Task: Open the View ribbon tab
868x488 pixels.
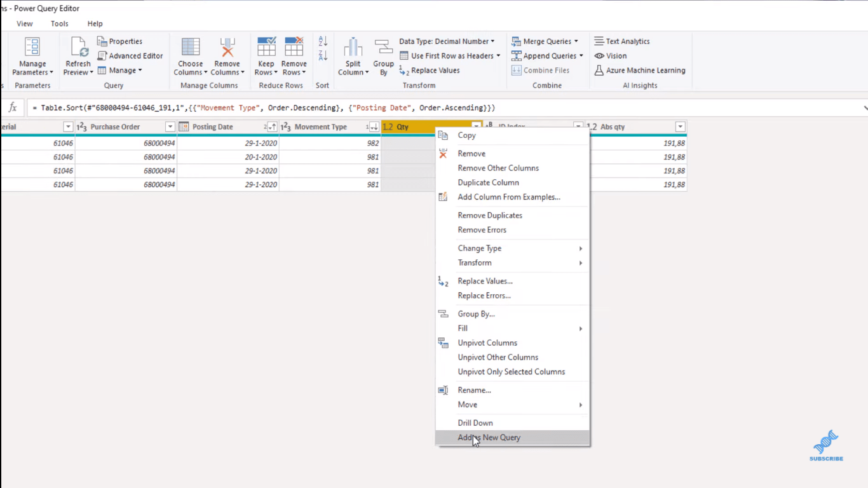Action: click(25, 24)
